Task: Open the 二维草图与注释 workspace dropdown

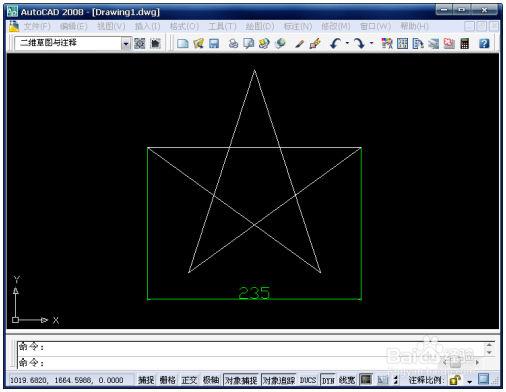Action: (x=126, y=44)
